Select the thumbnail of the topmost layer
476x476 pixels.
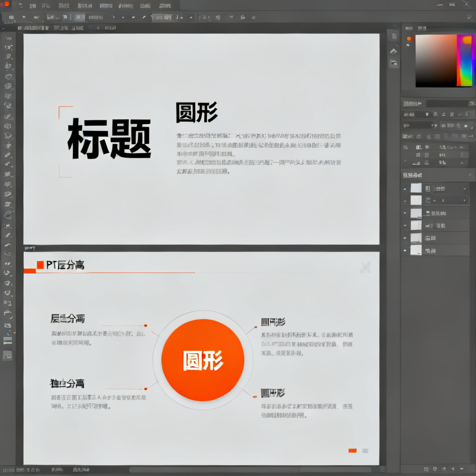pos(416,188)
